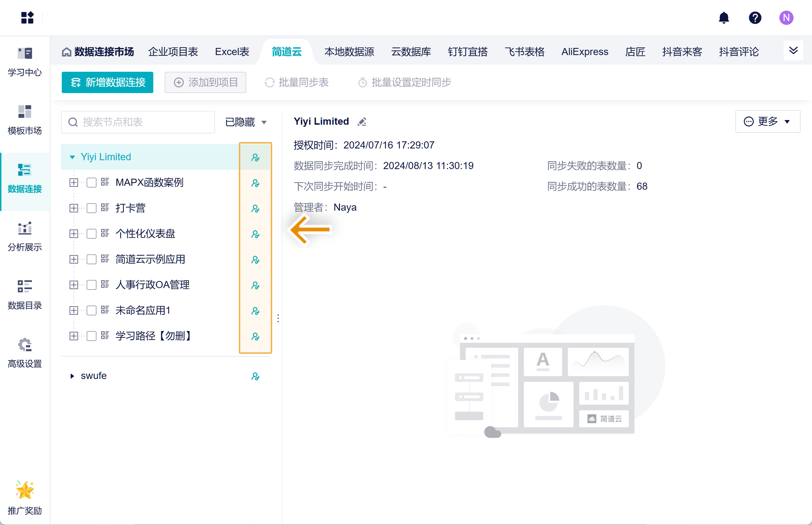Open the 分析展示 sidebar section
Viewport: 812px width, 525px height.
pyautogui.click(x=24, y=236)
